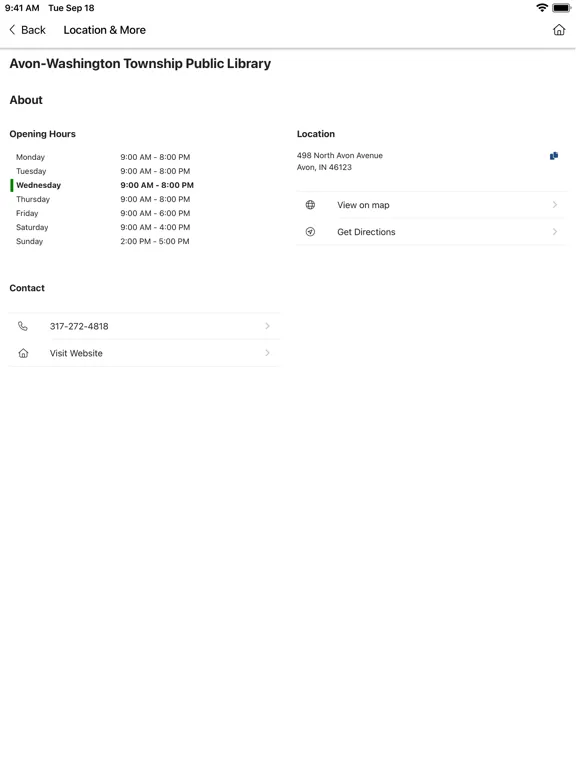Select Avon-Washington Township Public Library heading
The width and height of the screenshot is (576, 768).
coord(140,64)
